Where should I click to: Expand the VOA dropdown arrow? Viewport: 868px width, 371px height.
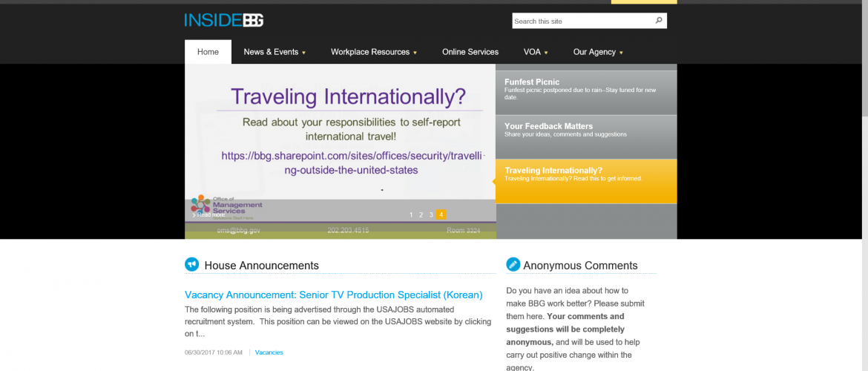point(546,53)
